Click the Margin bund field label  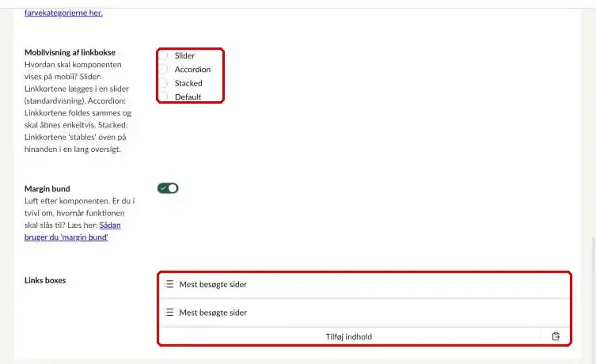click(x=47, y=189)
